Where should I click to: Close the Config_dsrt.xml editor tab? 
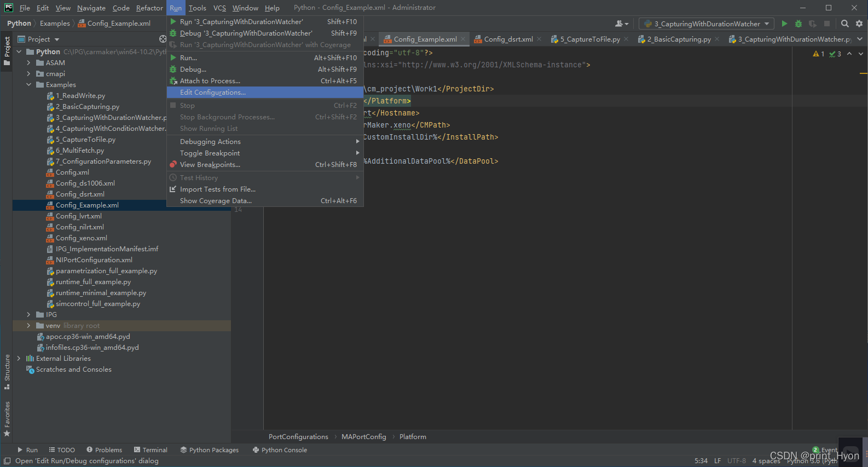539,39
